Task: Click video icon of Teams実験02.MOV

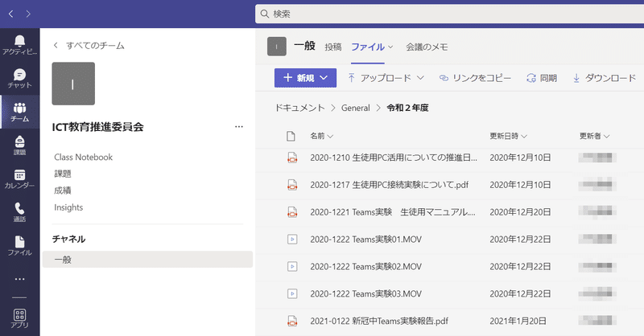Action: click(292, 267)
